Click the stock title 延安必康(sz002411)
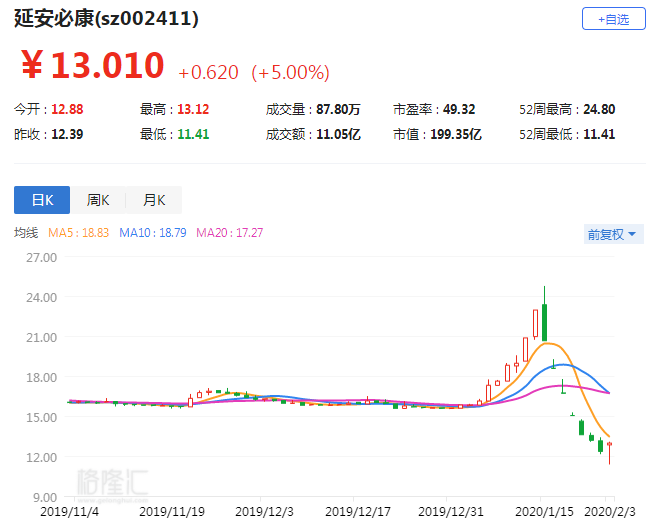The width and height of the screenshot is (652, 523). (106, 18)
